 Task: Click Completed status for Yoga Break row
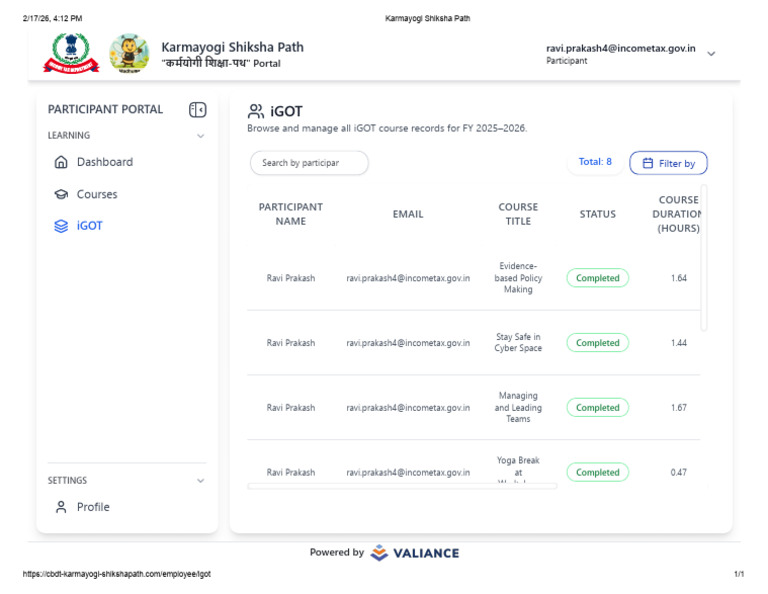598,472
